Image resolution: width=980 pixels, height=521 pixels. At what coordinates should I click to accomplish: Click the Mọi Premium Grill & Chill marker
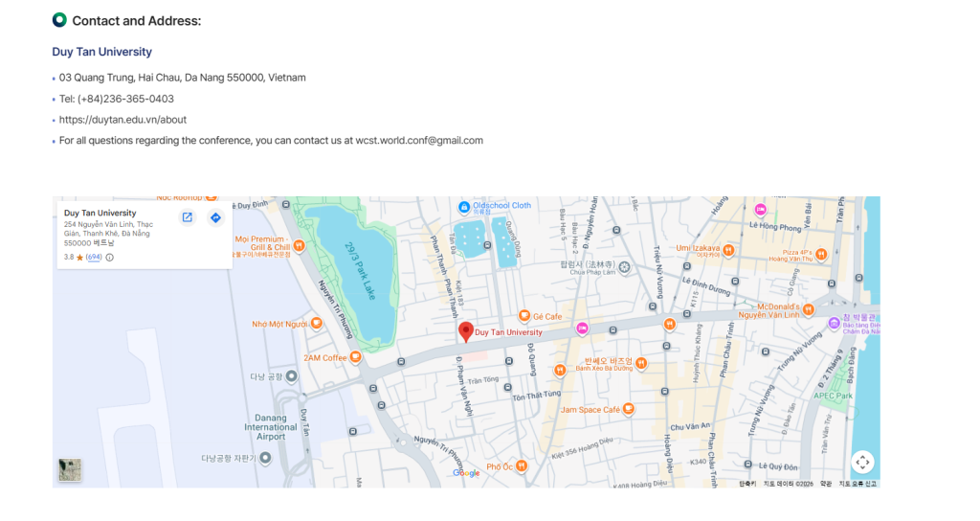click(x=300, y=245)
